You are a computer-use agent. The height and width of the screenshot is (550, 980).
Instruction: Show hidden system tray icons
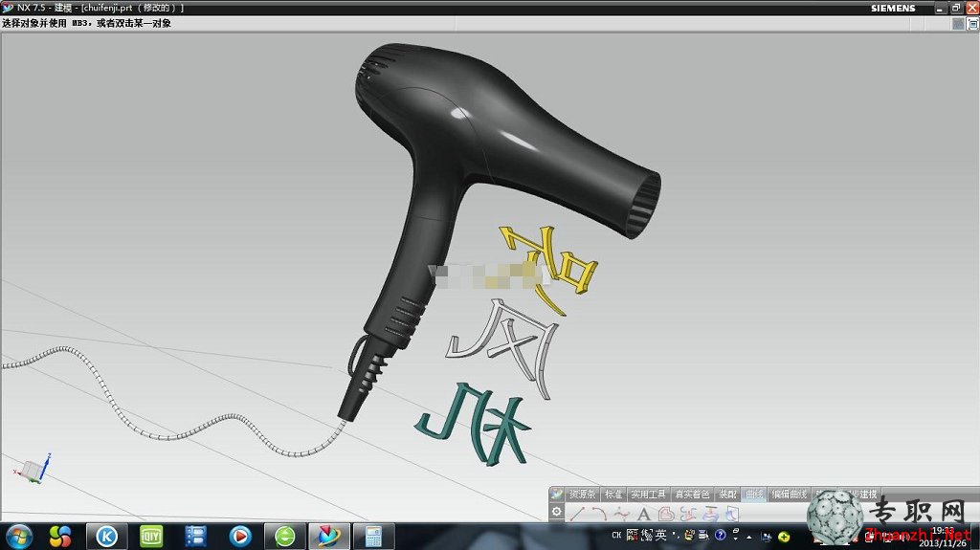(748, 537)
